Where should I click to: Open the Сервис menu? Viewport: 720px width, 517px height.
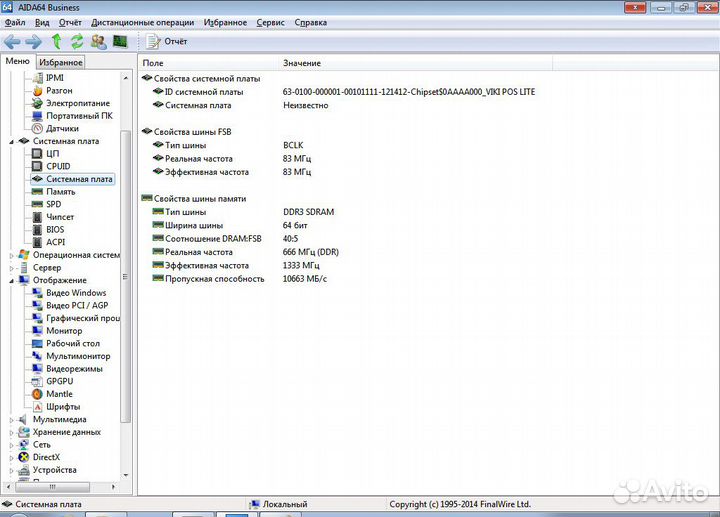270,22
